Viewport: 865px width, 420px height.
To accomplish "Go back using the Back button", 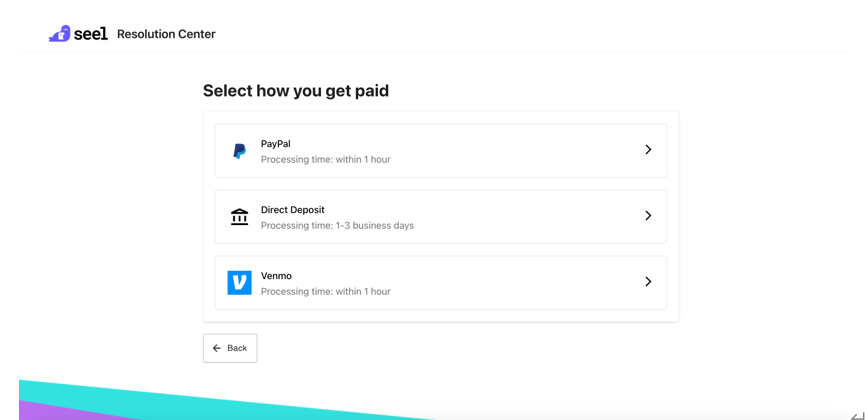I will point(230,348).
